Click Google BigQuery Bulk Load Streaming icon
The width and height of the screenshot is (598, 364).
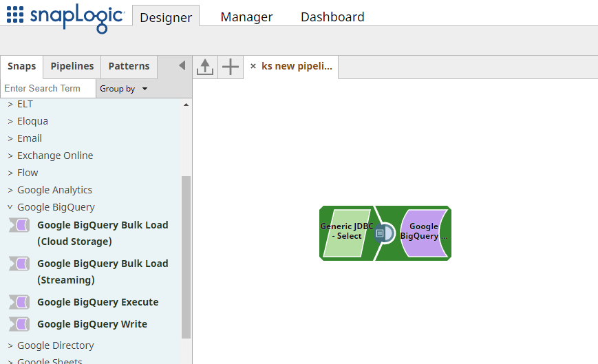pyautogui.click(x=19, y=264)
